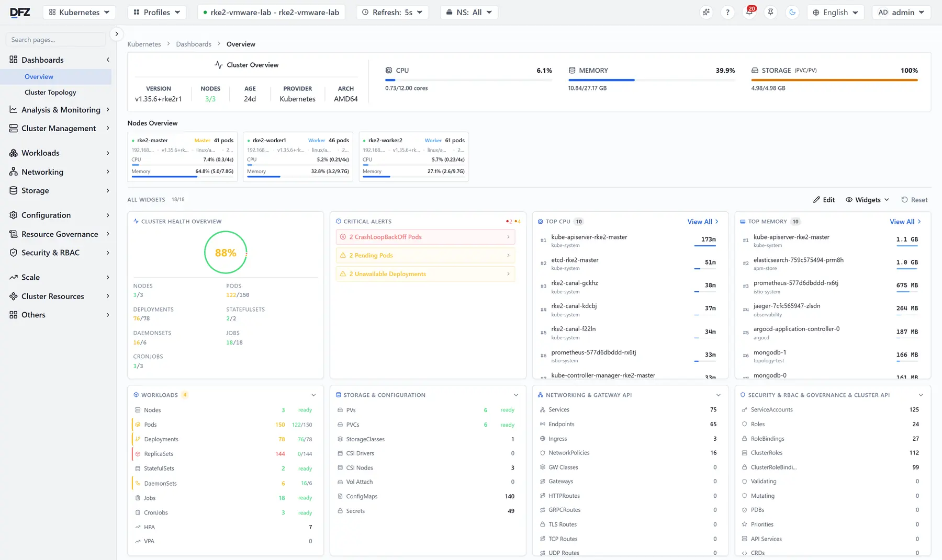
Task: Click the DFZ logo
Action: (x=20, y=12)
